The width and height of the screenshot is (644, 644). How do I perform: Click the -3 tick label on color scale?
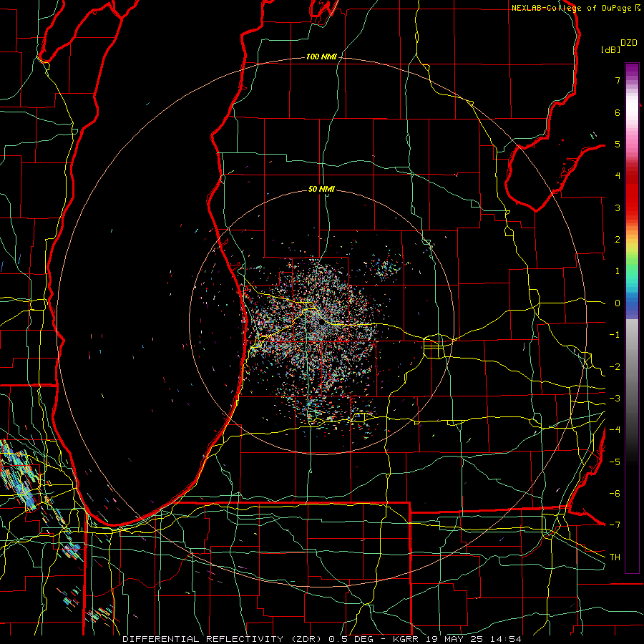615,399
